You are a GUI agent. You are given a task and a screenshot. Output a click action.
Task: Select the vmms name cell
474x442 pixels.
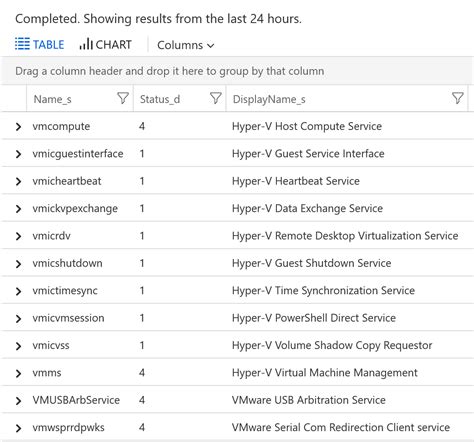tap(47, 373)
